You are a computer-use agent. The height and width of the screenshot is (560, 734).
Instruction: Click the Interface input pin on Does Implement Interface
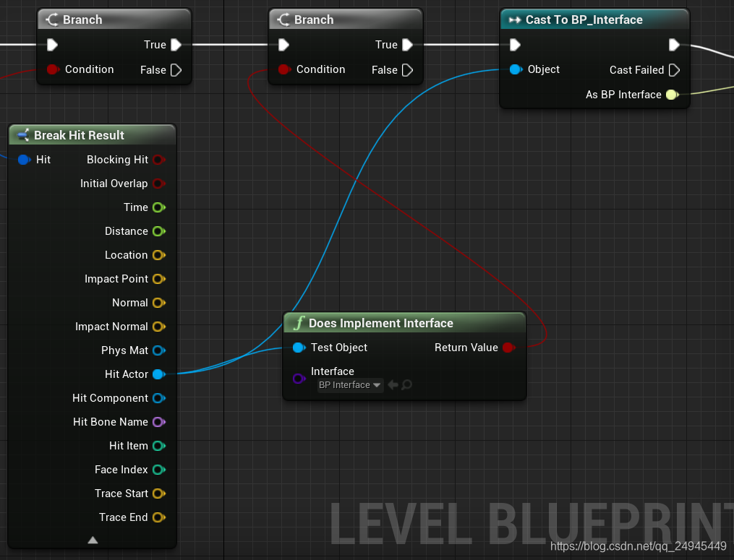[x=299, y=378]
